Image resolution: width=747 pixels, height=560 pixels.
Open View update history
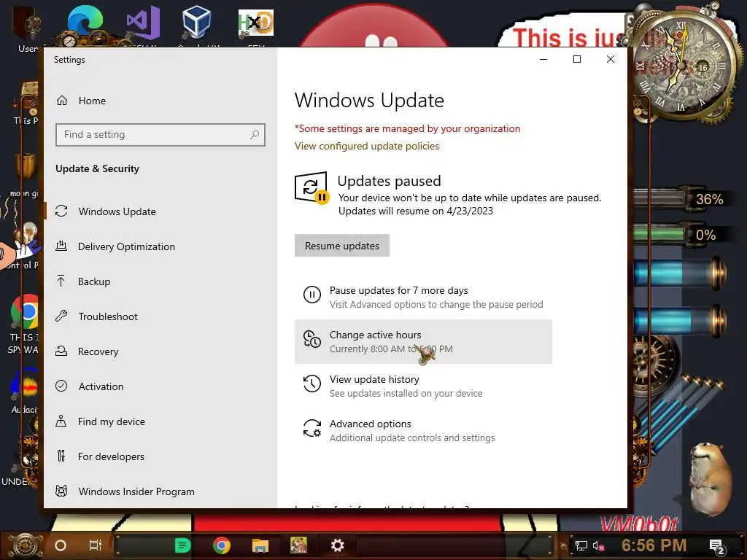[x=423, y=386]
